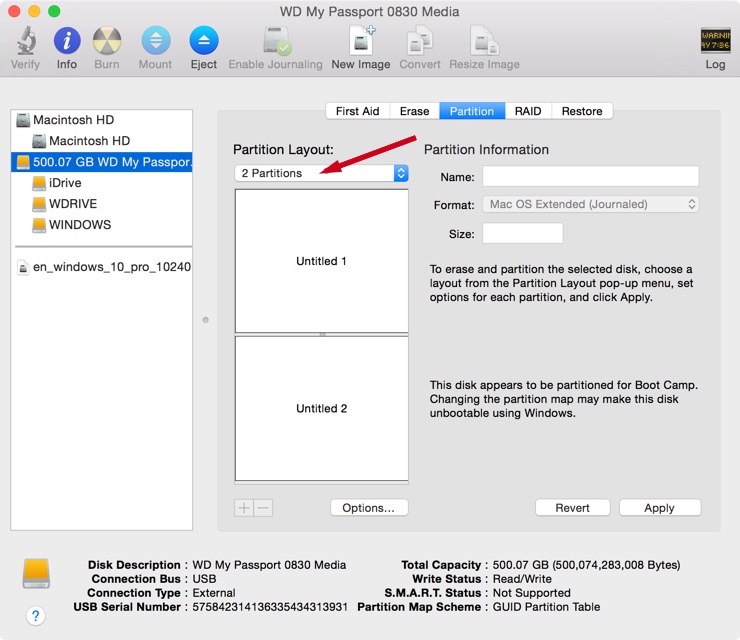Click the partition Size field
This screenshot has width=740, height=640.
click(x=522, y=233)
